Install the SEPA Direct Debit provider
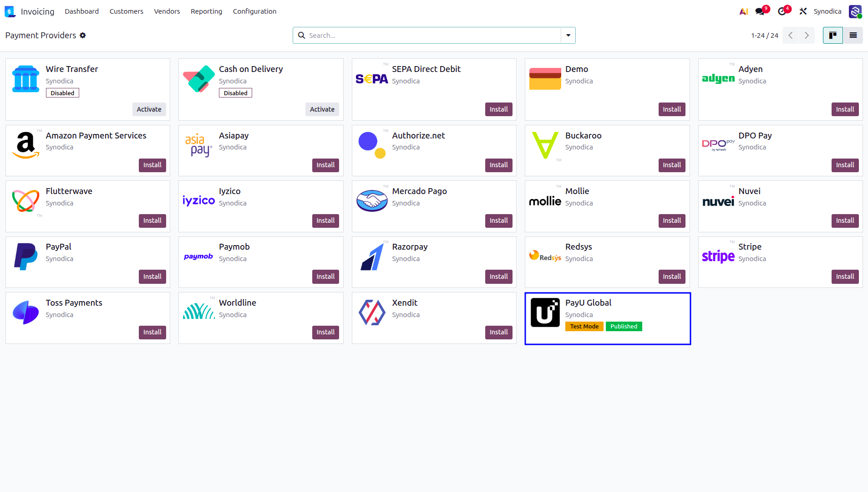868x492 pixels. click(498, 109)
